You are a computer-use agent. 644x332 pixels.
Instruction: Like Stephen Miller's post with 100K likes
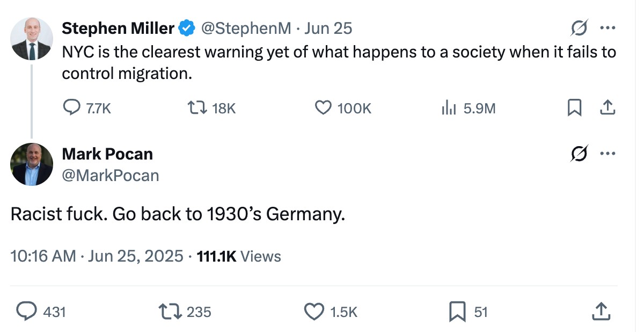pyautogui.click(x=342, y=109)
